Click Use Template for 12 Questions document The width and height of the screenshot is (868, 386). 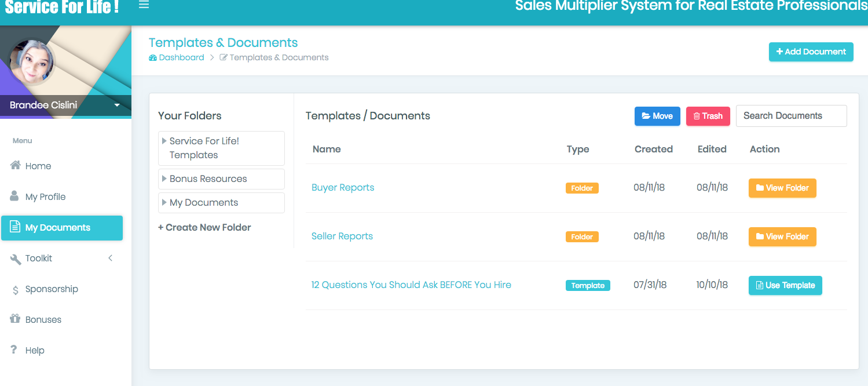coord(785,285)
